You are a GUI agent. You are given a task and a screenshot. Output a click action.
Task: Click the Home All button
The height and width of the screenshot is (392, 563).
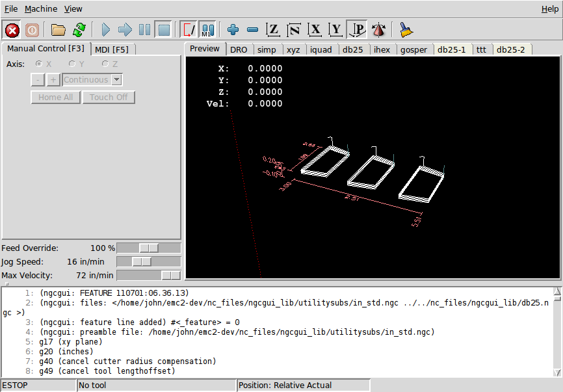pyautogui.click(x=55, y=97)
